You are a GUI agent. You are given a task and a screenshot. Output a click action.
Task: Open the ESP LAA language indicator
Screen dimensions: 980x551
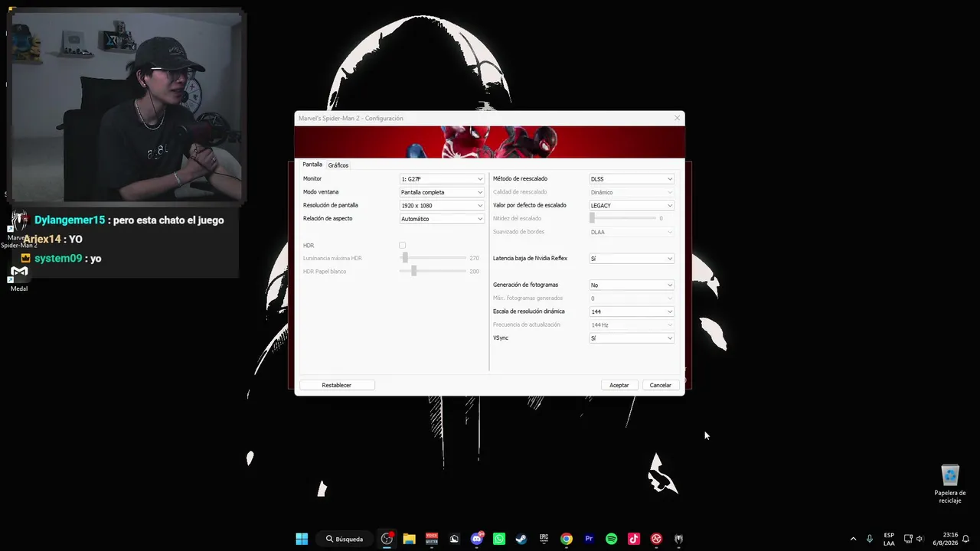(889, 539)
